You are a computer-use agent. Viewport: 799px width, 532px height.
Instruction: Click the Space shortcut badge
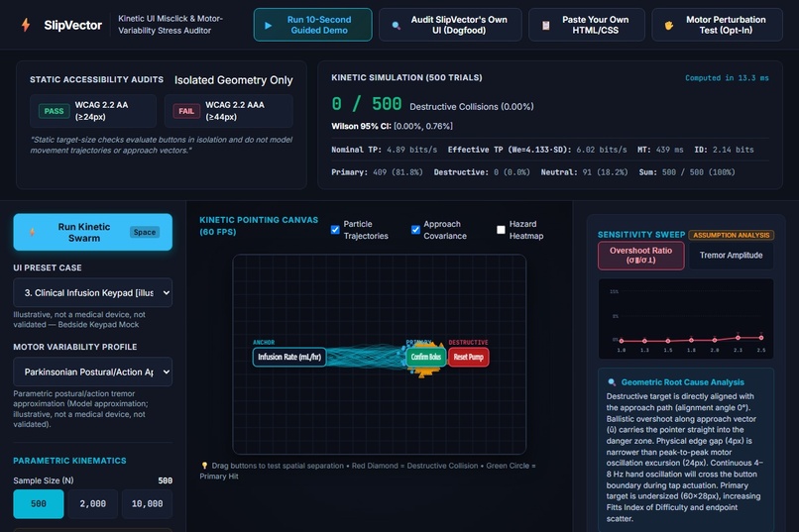click(145, 232)
